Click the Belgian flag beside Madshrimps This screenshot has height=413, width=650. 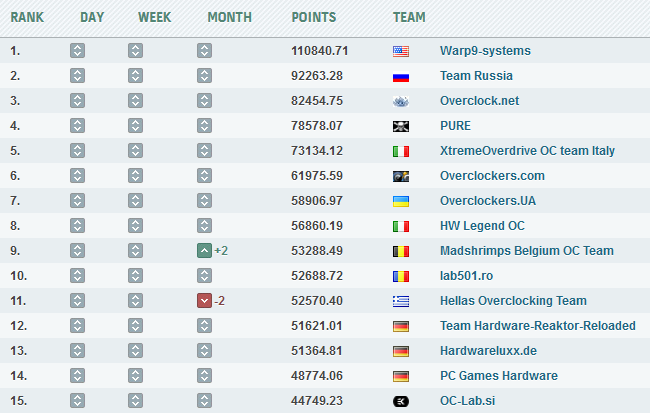pos(401,251)
